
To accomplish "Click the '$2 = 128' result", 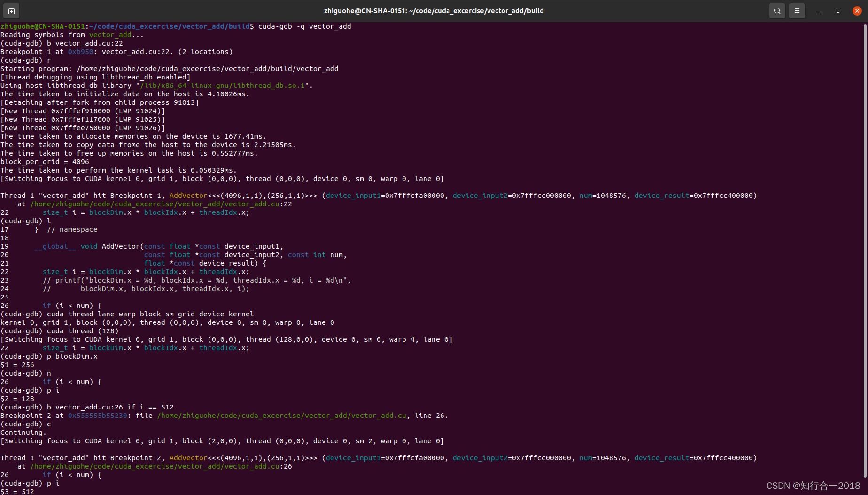I will 17,399.
